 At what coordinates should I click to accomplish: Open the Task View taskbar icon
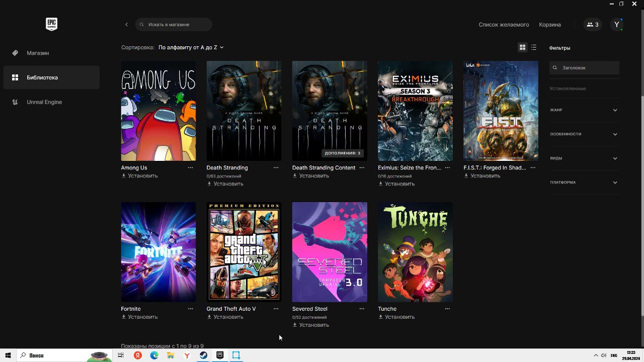(x=121, y=355)
